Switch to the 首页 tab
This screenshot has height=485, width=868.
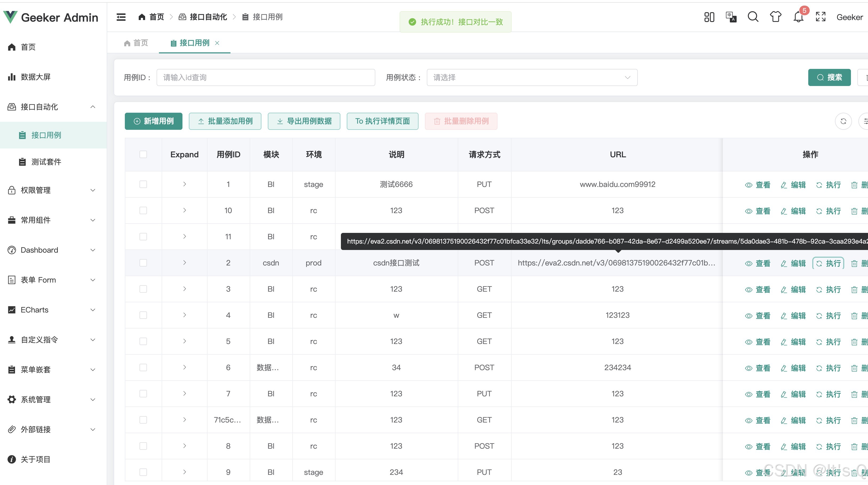pos(137,43)
